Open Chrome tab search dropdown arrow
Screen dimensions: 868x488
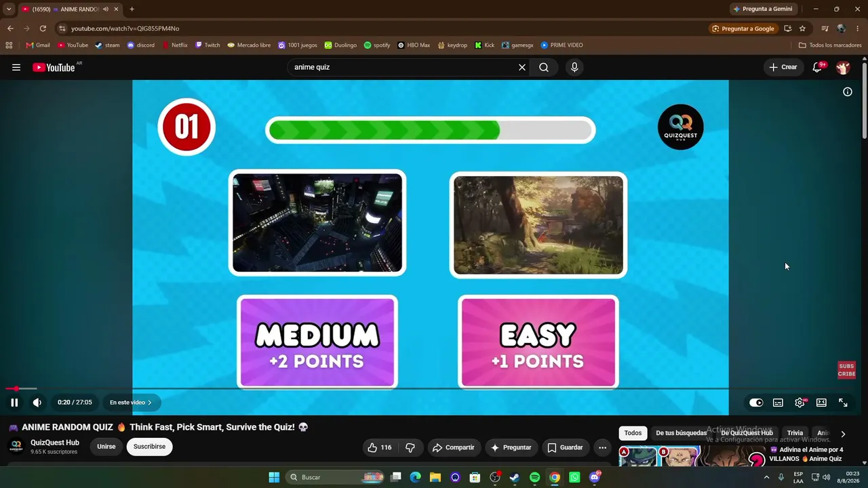[9, 9]
